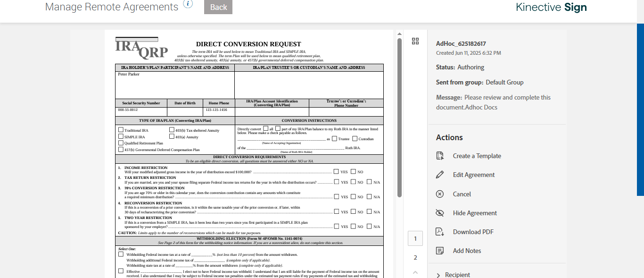Click the 000-55-0012 Social Security value
Screen dimensions: 644x278
tap(128, 110)
